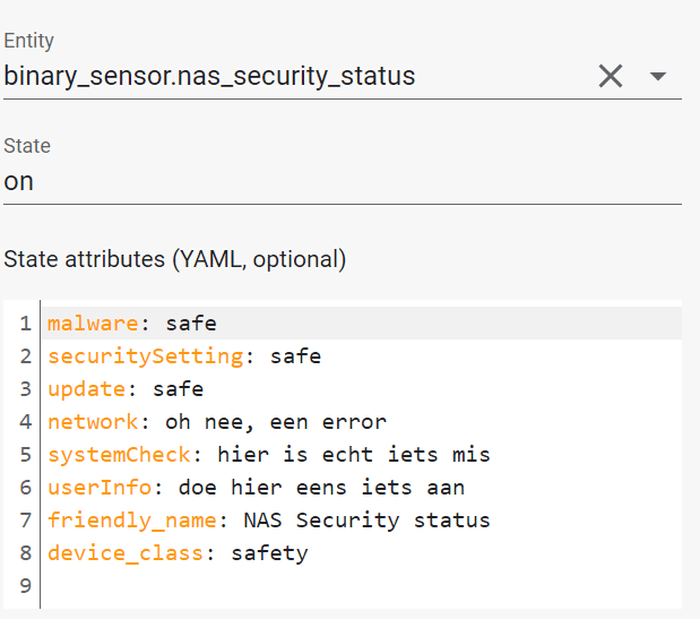The height and width of the screenshot is (619, 700).
Task: Click the update: safe line
Action: pos(362,389)
